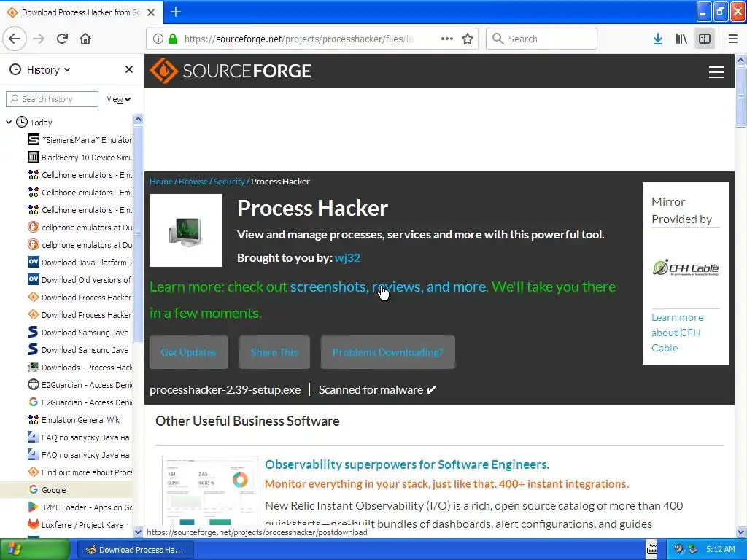Click the processhacker-2.39-setup.exe filename text
The width and height of the screenshot is (747, 560).
[x=225, y=390]
